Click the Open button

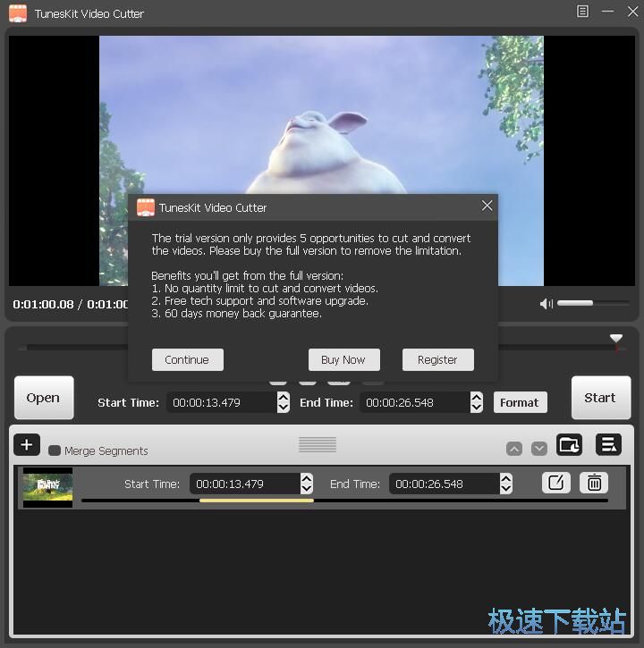click(44, 398)
